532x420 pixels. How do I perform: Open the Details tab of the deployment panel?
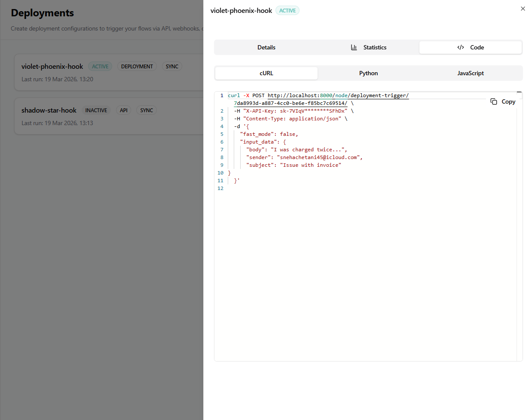click(266, 47)
